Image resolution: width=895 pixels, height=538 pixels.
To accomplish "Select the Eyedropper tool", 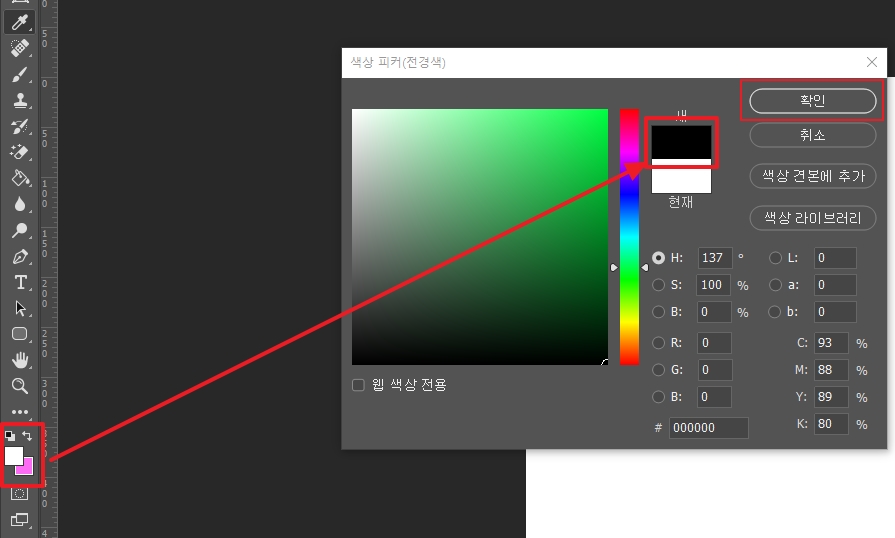I will (x=20, y=22).
